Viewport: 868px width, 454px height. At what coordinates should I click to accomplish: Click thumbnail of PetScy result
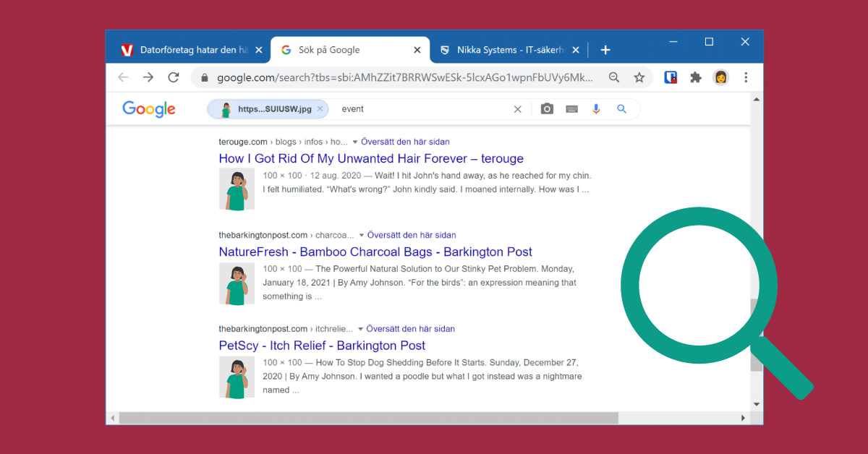(x=237, y=377)
